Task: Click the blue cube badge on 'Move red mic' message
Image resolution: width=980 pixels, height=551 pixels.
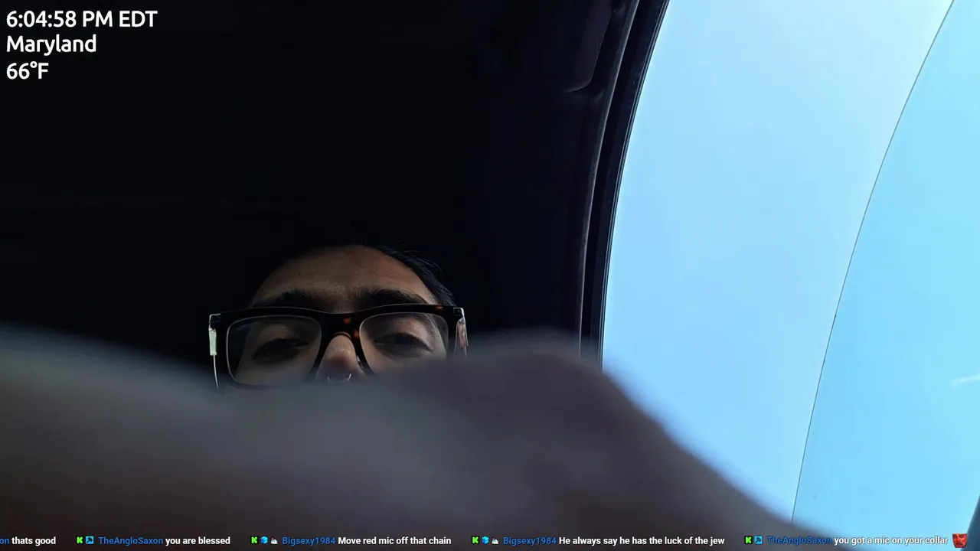Action: [264, 540]
